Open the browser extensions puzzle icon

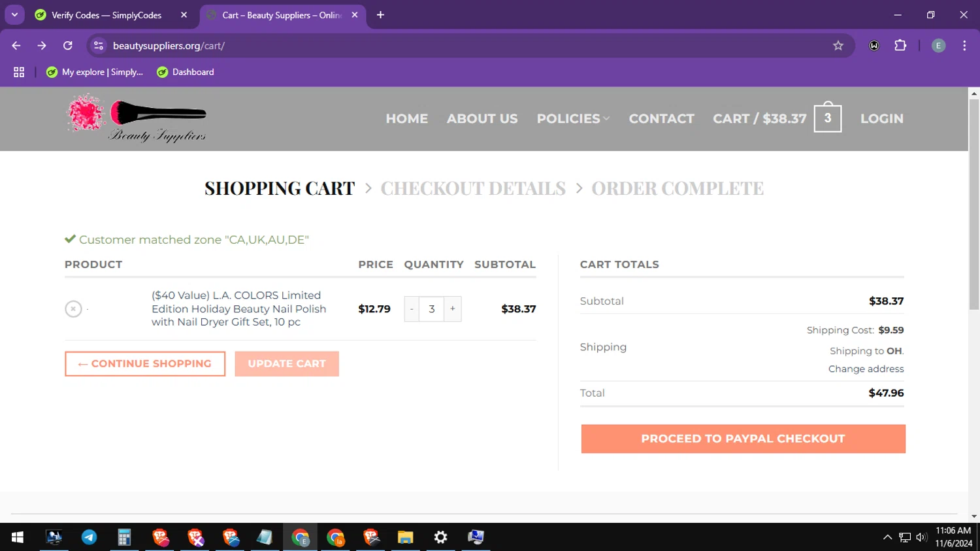(x=900, y=46)
